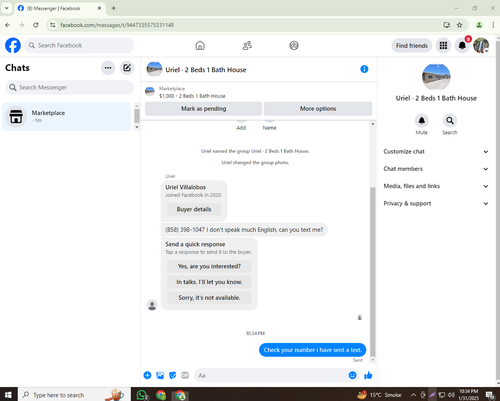The image size is (500, 401).
Task: Send 'Yes, are you interested?' quick response
Action: (209, 266)
